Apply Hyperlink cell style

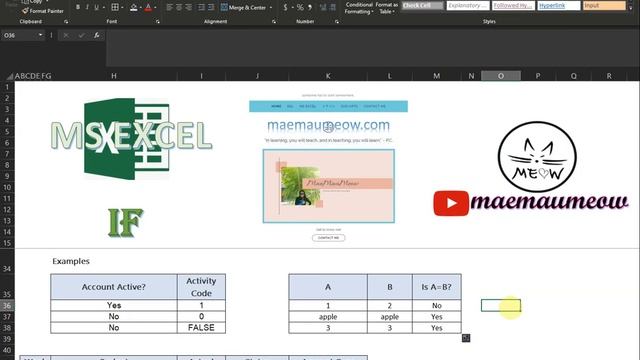click(559, 6)
